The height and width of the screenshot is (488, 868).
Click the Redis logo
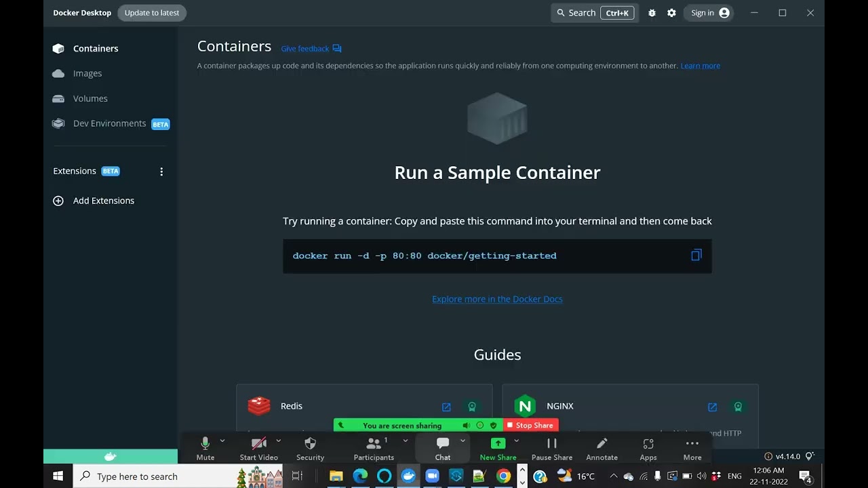[x=259, y=406]
